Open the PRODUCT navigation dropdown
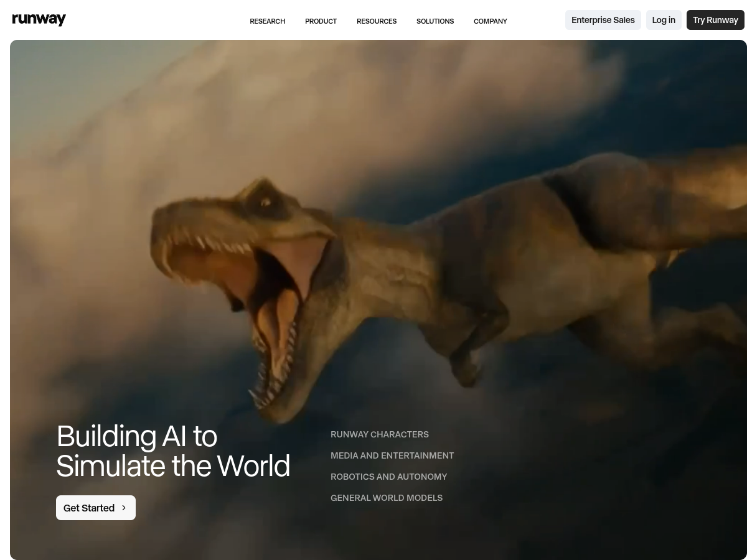Viewport: 747px width, 560px height. click(321, 21)
